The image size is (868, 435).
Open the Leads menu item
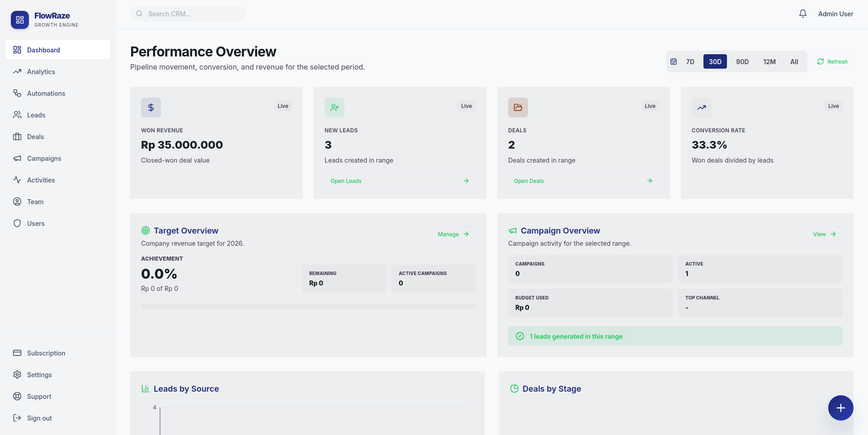pyautogui.click(x=58, y=115)
